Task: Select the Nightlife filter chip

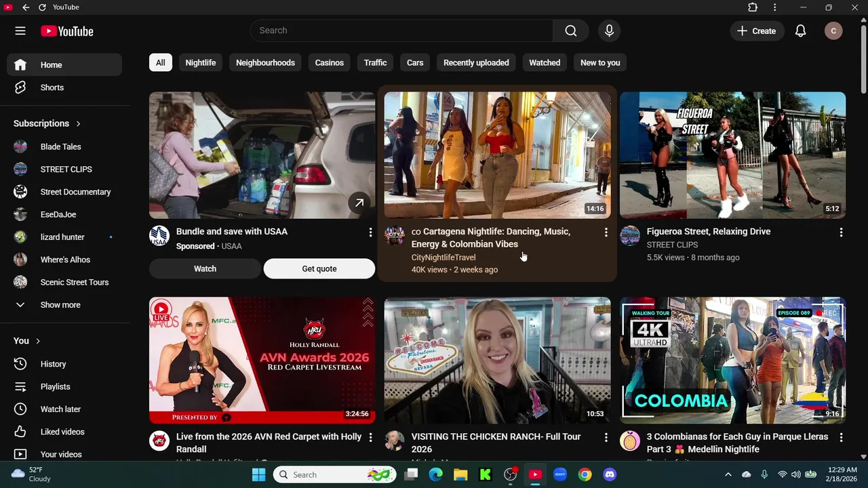Action: coord(201,62)
